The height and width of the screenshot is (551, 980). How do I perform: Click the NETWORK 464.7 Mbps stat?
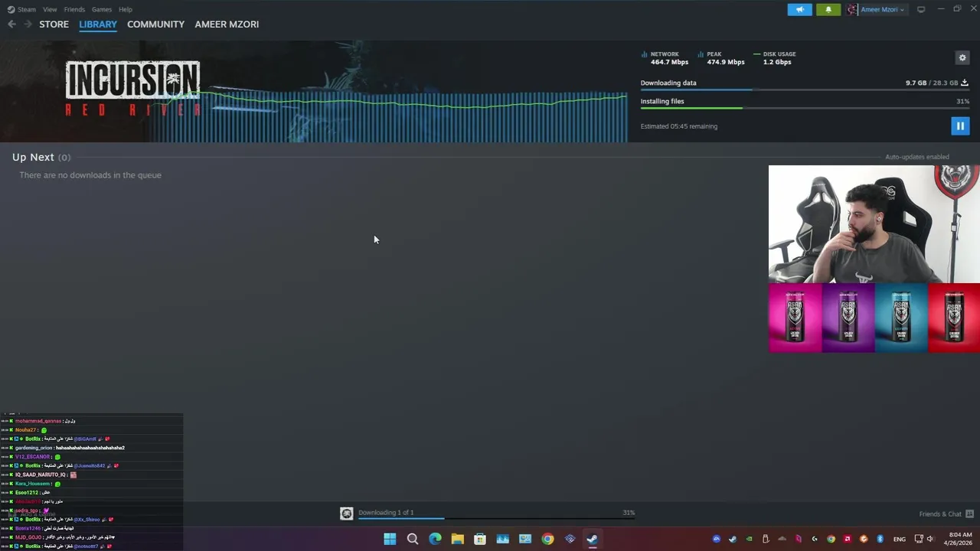pos(665,58)
